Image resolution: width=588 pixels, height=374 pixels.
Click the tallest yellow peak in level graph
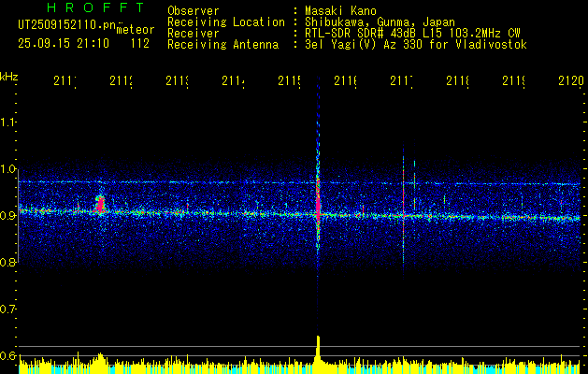coord(318,349)
